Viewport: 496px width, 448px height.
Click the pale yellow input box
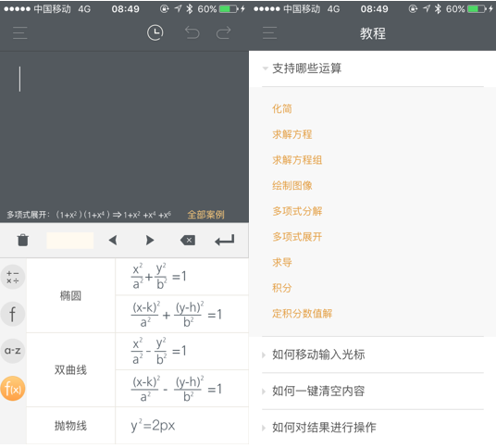(70, 241)
